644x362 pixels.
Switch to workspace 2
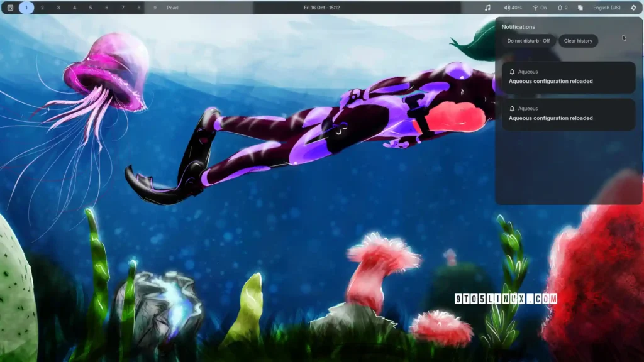[x=42, y=8]
